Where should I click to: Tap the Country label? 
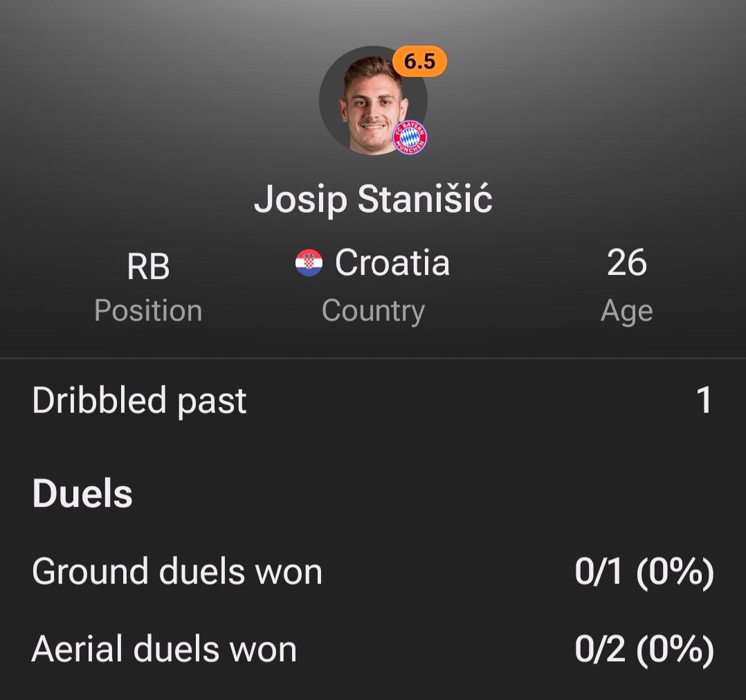click(x=374, y=311)
